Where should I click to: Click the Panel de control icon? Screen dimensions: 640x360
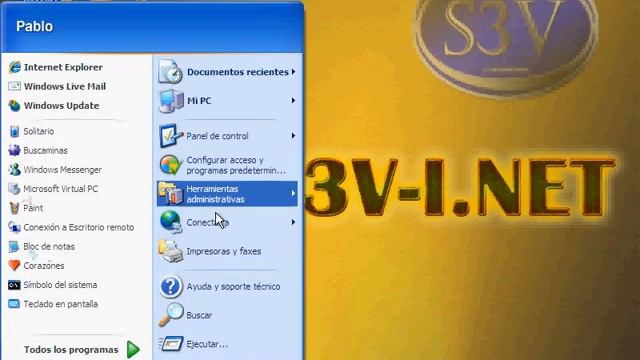171,136
